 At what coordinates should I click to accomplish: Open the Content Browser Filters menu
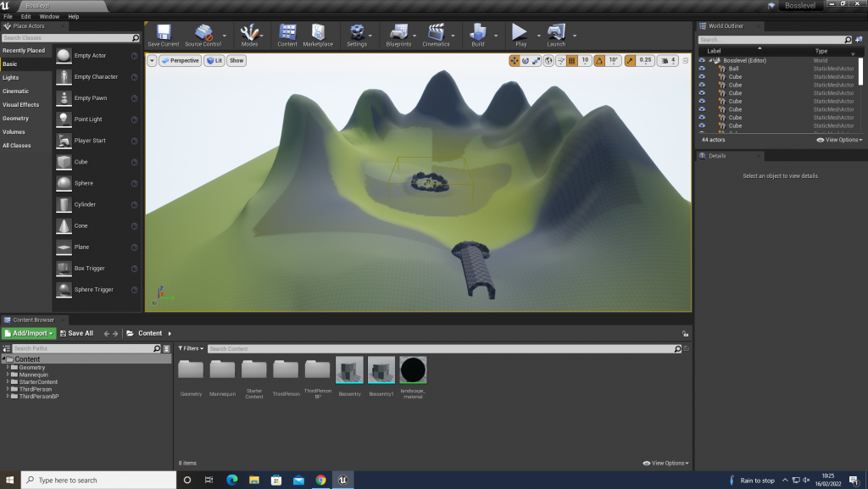point(191,348)
